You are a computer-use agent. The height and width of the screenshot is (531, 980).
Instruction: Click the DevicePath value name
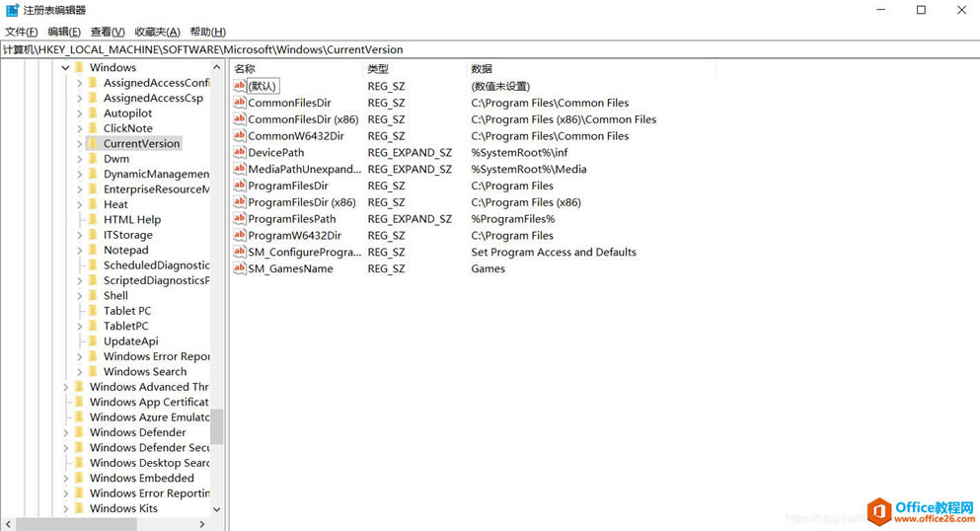[275, 152]
